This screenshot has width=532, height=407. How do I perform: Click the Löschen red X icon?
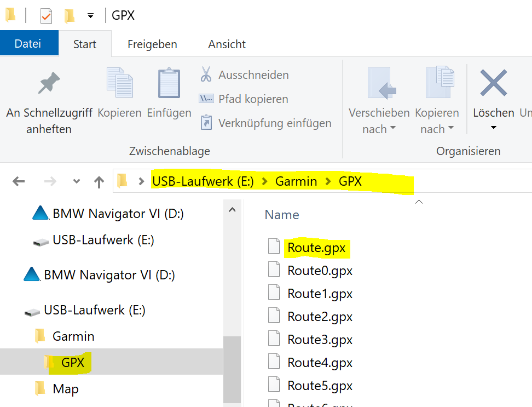pyautogui.click(x=493, y=83)
